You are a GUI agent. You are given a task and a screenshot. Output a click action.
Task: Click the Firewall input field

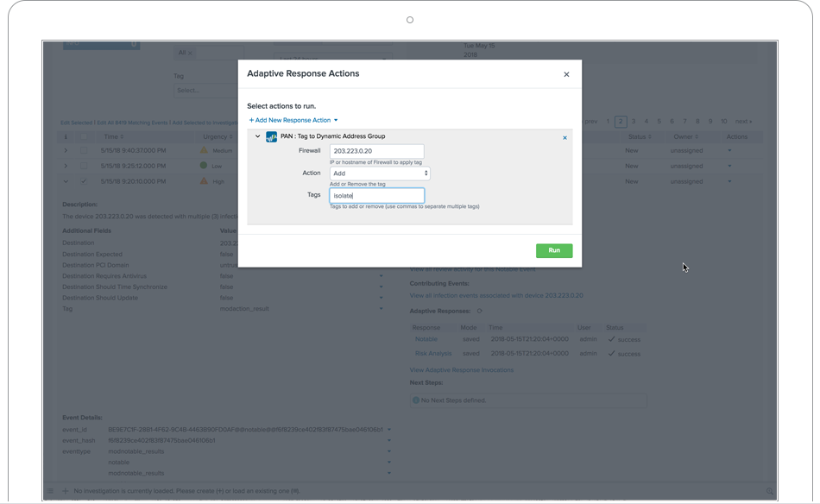376,151
